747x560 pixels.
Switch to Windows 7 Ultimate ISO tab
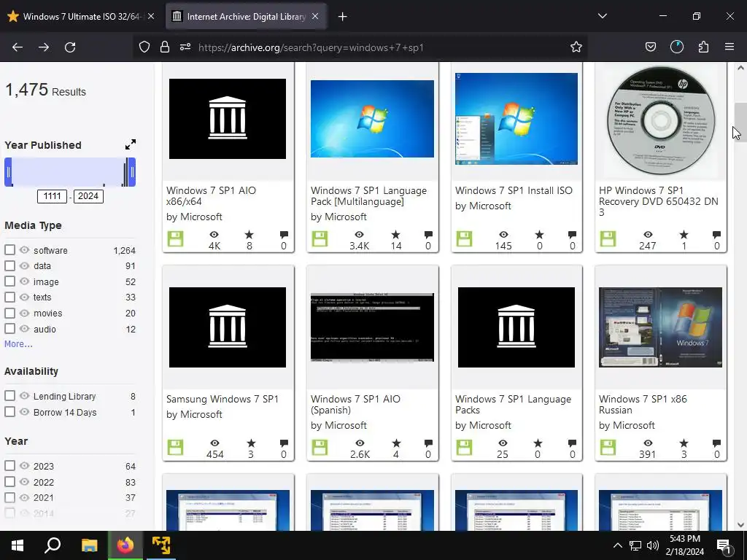coord(81,16)
